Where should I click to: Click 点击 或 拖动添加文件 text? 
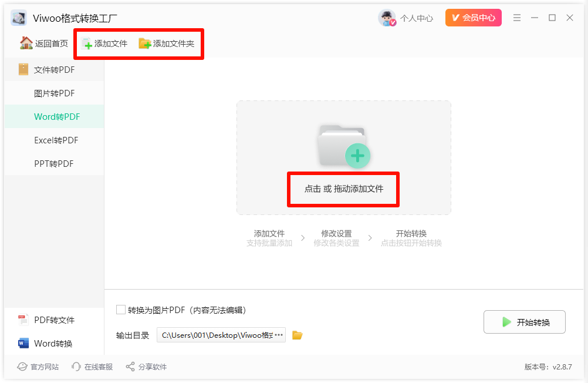coord(344,189)
